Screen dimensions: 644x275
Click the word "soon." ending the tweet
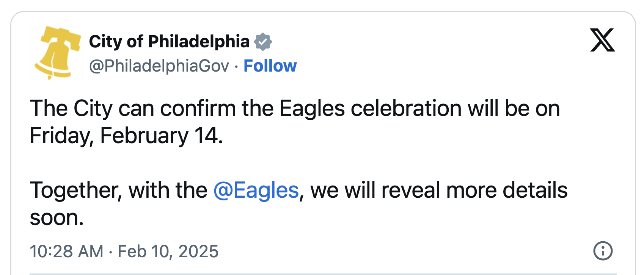click(x=57, y=217)
